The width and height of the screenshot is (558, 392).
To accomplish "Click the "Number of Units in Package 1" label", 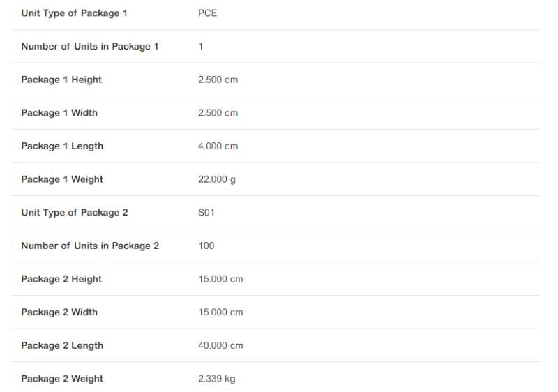I will point(89,46).
